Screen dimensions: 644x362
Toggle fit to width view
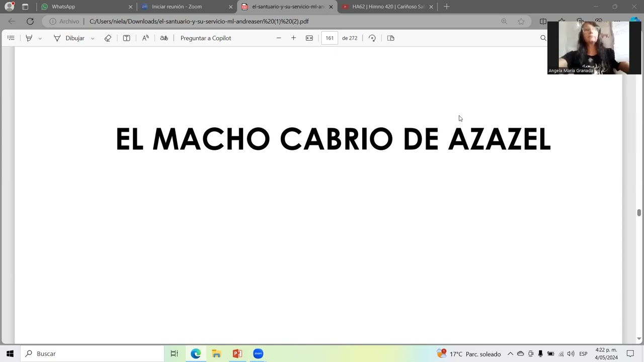point(309,38)
